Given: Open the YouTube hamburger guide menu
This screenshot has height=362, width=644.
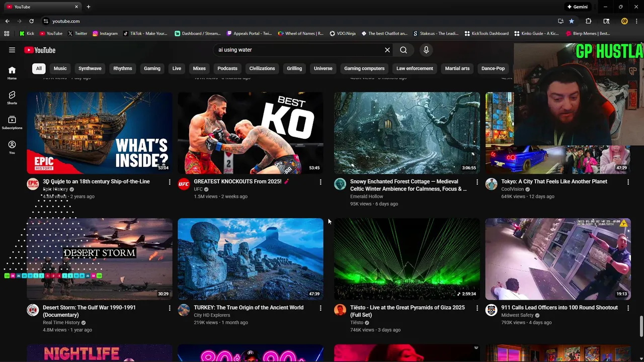Looking at the screenshot, I should tap(12, 50).
